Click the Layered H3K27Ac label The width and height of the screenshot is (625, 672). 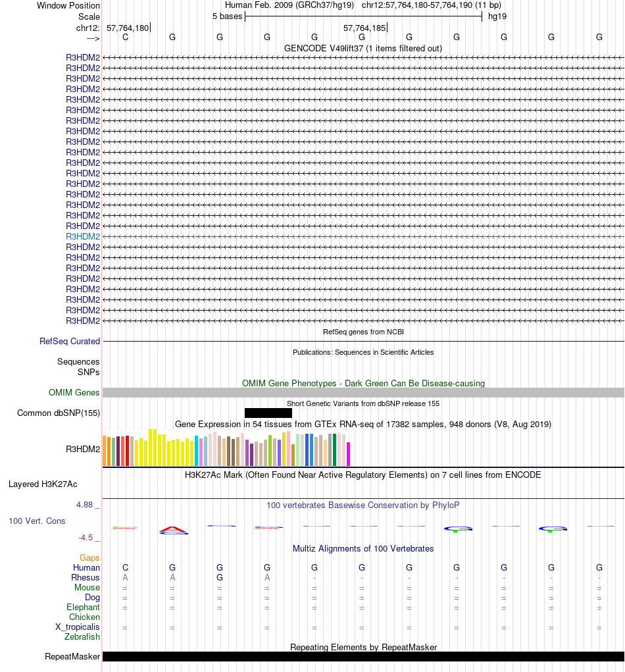tap(43, 484)
